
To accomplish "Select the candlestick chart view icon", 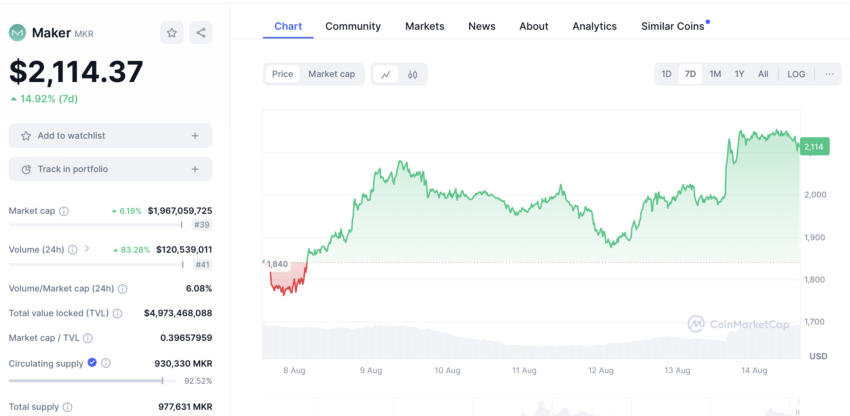I will (413, 74).
